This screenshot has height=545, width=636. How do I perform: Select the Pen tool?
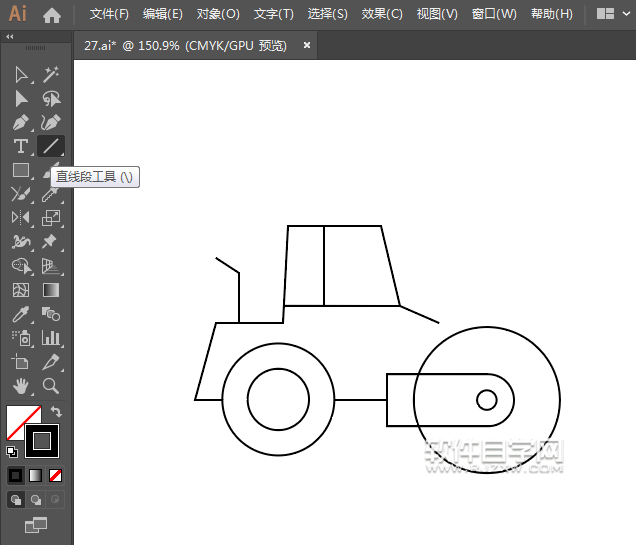(x=21, y=123)
